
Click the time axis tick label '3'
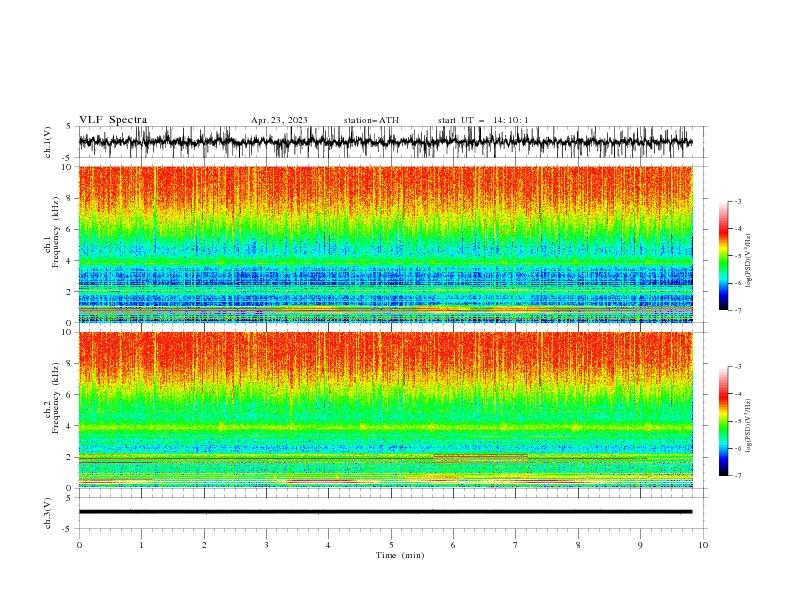(266, 545)
